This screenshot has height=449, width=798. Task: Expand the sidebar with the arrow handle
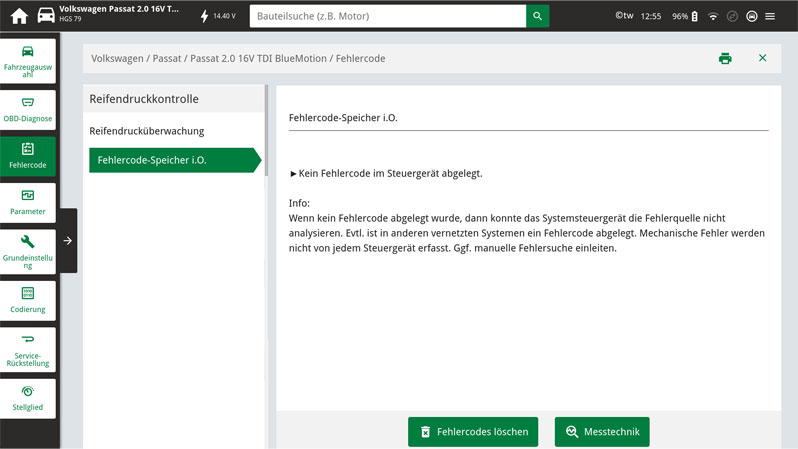pos(67,241)
